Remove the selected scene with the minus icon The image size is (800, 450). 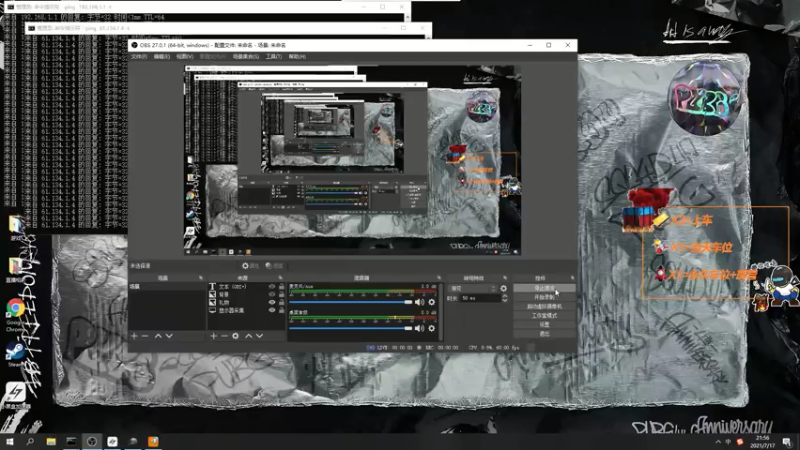point(145,336)
